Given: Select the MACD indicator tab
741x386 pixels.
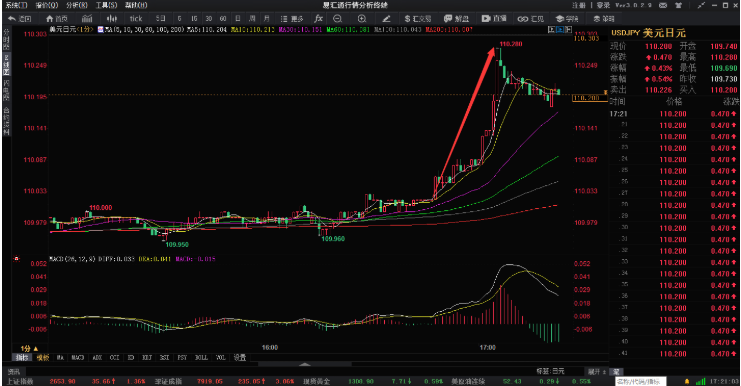Looking at the screenshot, I should pyautogui.click(x=78, y=358).
